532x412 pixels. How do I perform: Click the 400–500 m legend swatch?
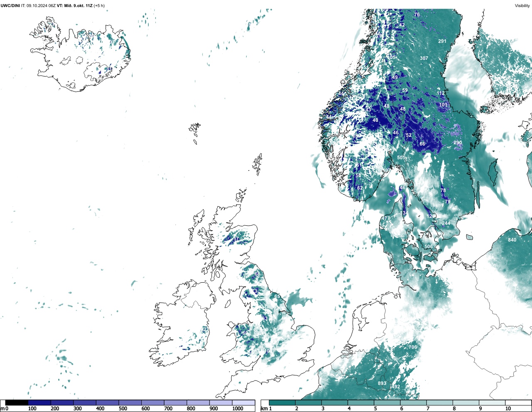pos(108,403)
